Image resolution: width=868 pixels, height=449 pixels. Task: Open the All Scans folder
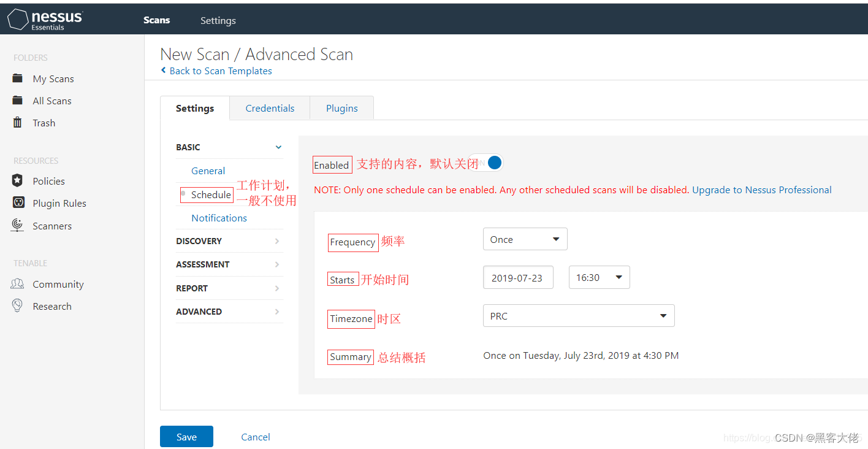[x=51, y=101]
